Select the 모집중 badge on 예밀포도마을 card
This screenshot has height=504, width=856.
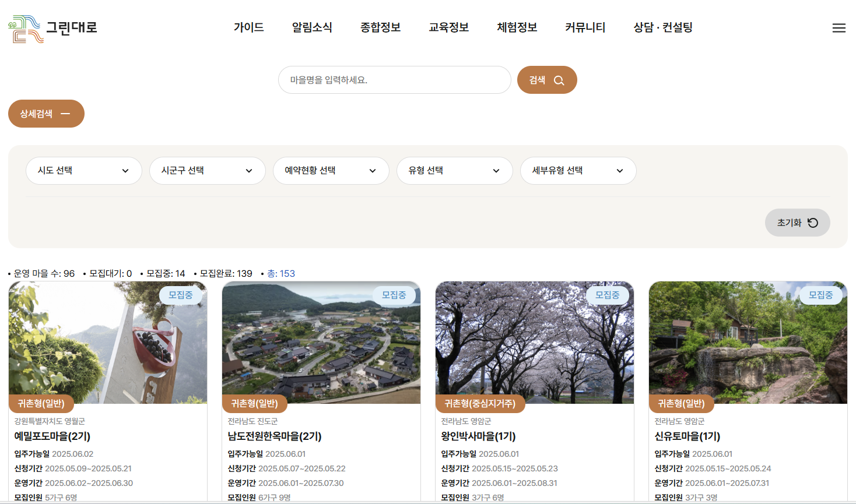[182, 295]
